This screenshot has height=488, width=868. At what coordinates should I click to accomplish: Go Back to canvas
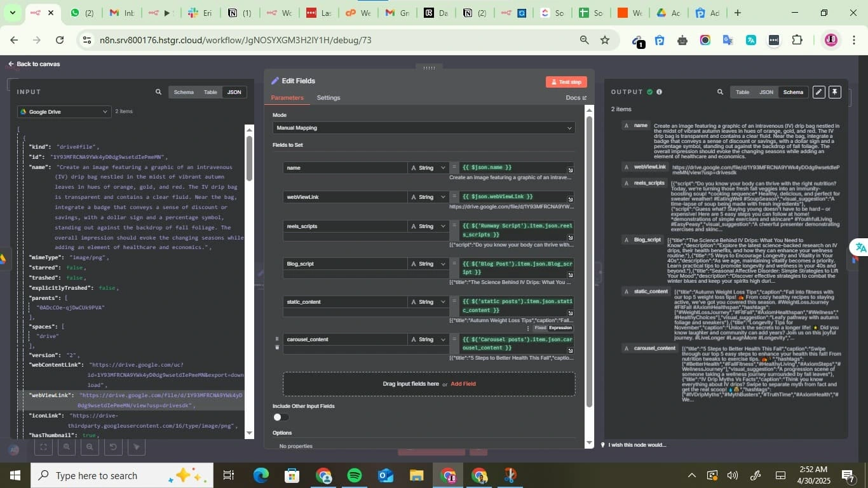tap(34, 64)
